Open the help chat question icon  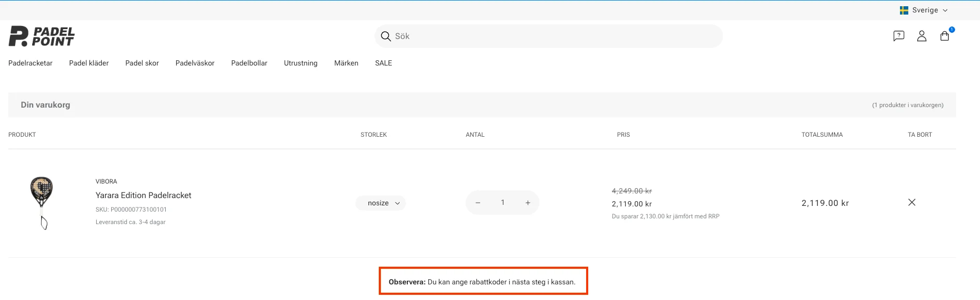coord(899,36)
